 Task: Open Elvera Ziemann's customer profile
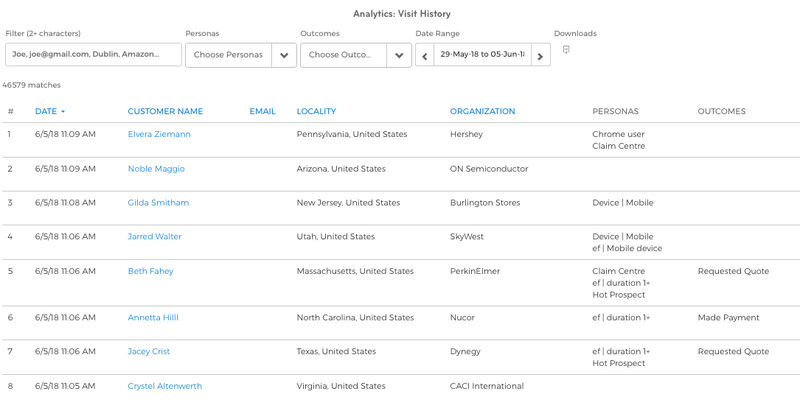(159, 134)
